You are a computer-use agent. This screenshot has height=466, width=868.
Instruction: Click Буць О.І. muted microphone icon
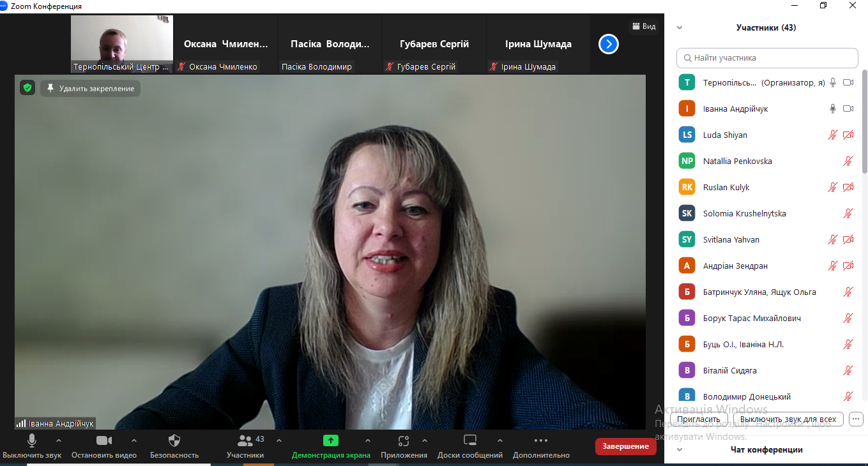pos(848,344)
